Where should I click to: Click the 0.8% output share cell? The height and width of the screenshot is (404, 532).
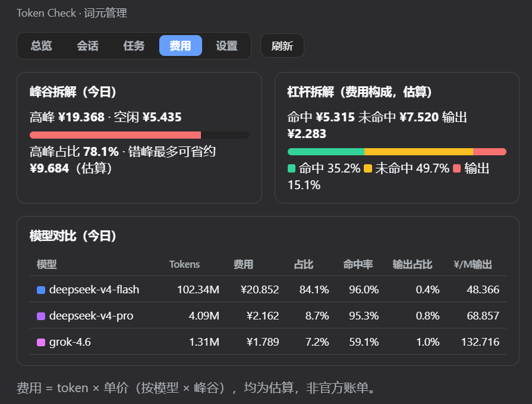(x=427, y=316)
